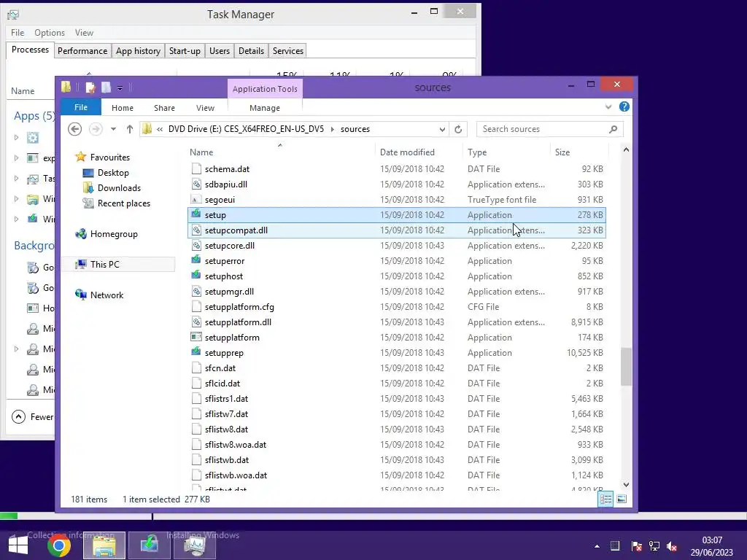Click the network tray icon

(x=654, y=546)
